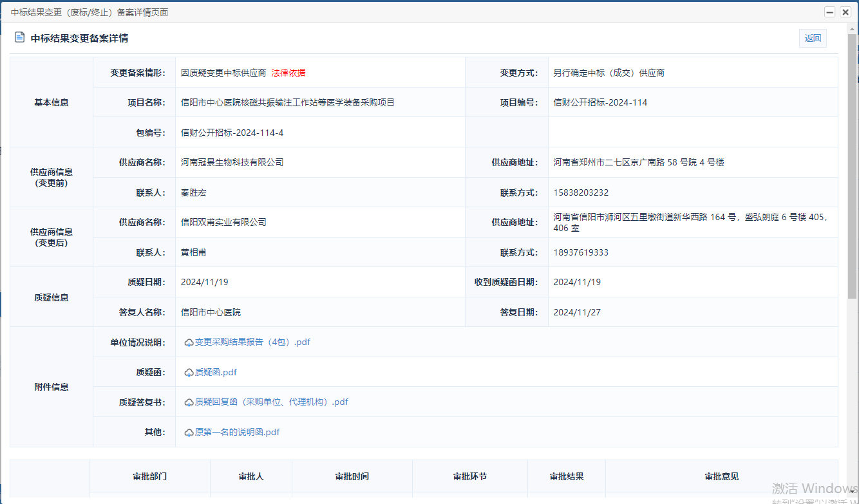Click cloud icon beside 质疑回复函 file
859x504 pixels.
189,403
